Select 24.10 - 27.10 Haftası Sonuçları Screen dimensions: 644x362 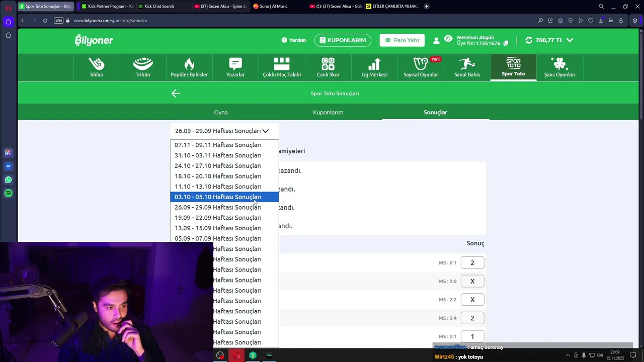(224, 166)
